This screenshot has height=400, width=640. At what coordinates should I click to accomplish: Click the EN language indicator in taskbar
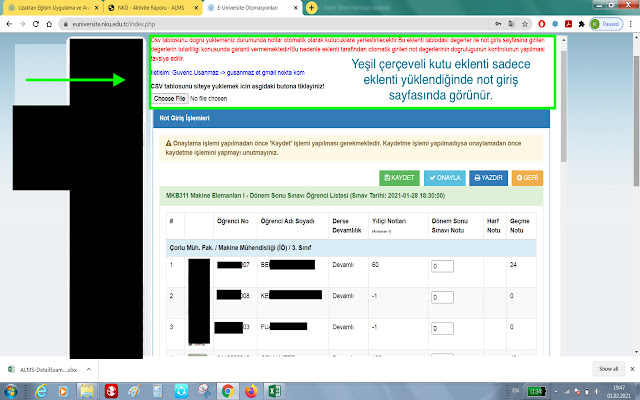click(516, 391)
